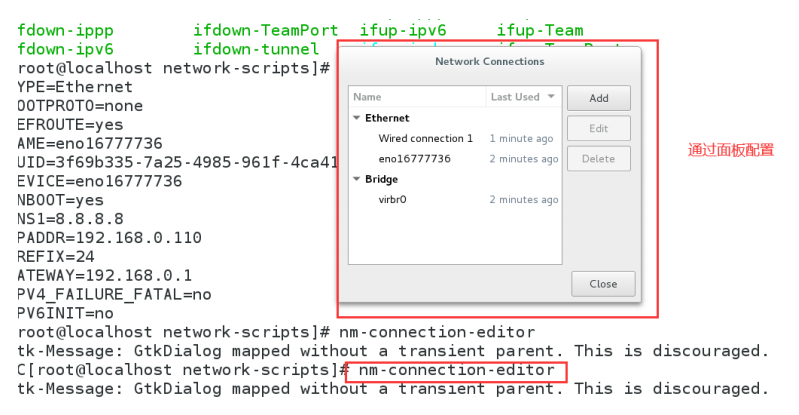Click the Last Used sort arrow
The image size is (799, 415).
click(550, 97)
